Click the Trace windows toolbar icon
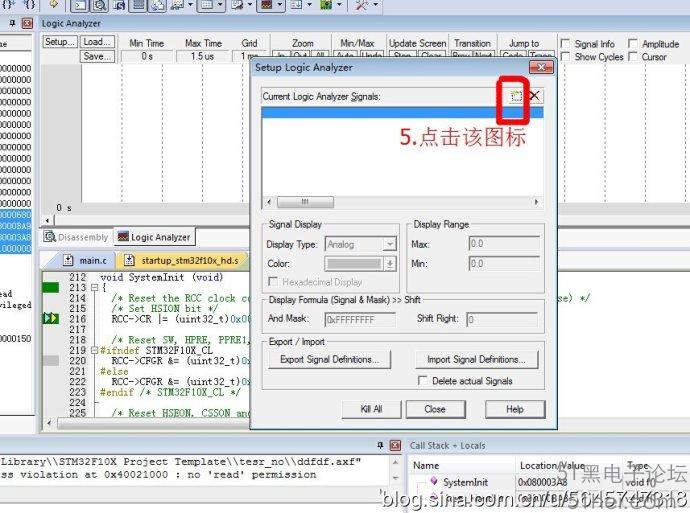This screenshot has width=690, height=513. pos(296,5)
